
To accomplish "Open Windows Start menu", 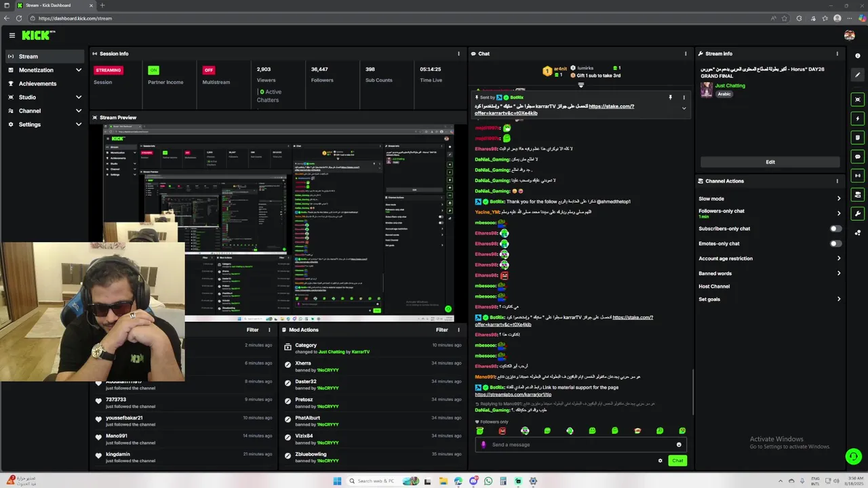I will click(337, 481).
